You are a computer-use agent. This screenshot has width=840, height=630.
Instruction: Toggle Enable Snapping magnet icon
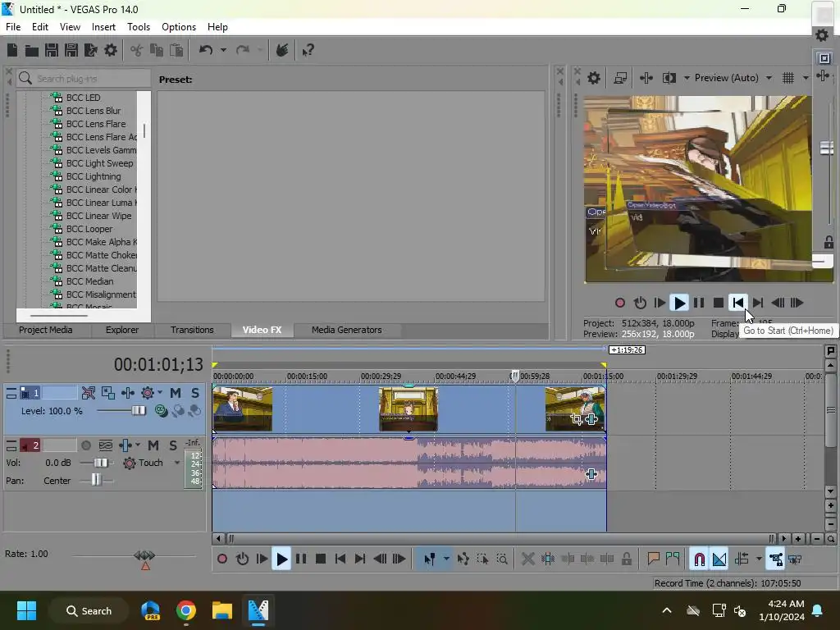(x=699, y=559)
